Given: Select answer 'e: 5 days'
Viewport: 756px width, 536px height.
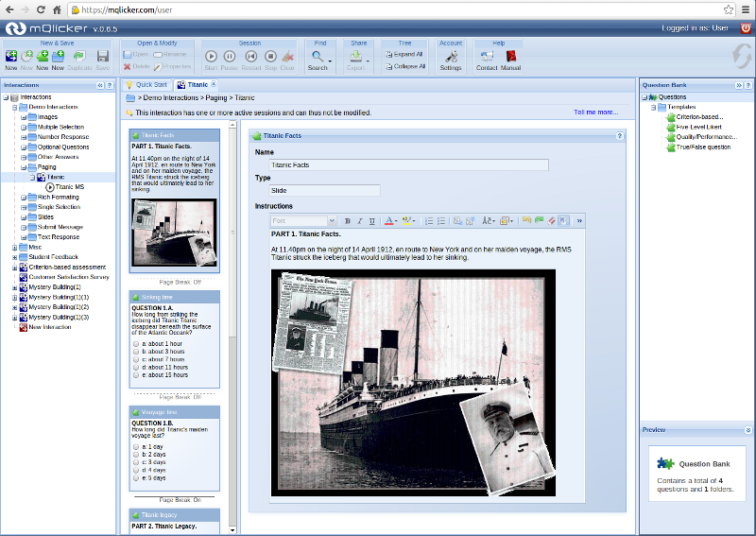Looking at the screenshot, I should click(136, 478).
